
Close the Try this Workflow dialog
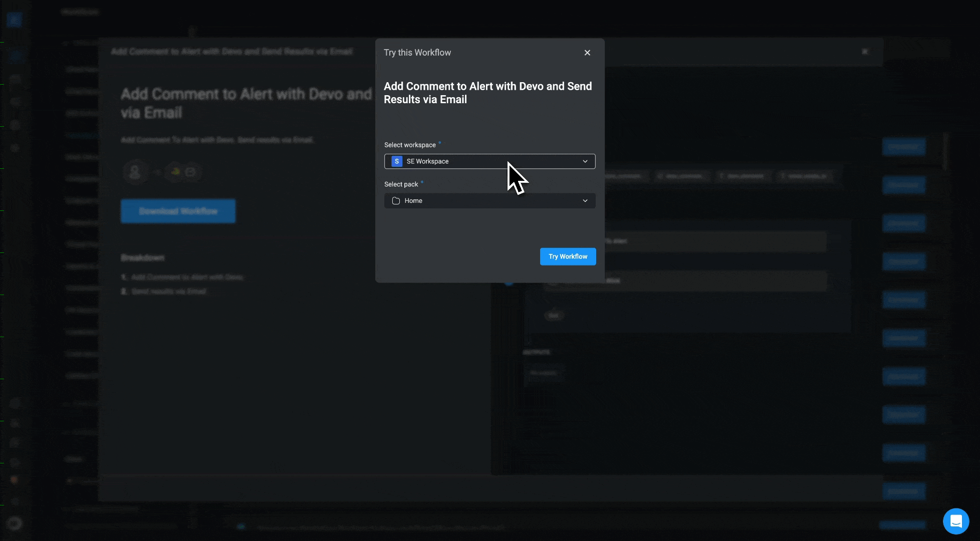point(587,53)
